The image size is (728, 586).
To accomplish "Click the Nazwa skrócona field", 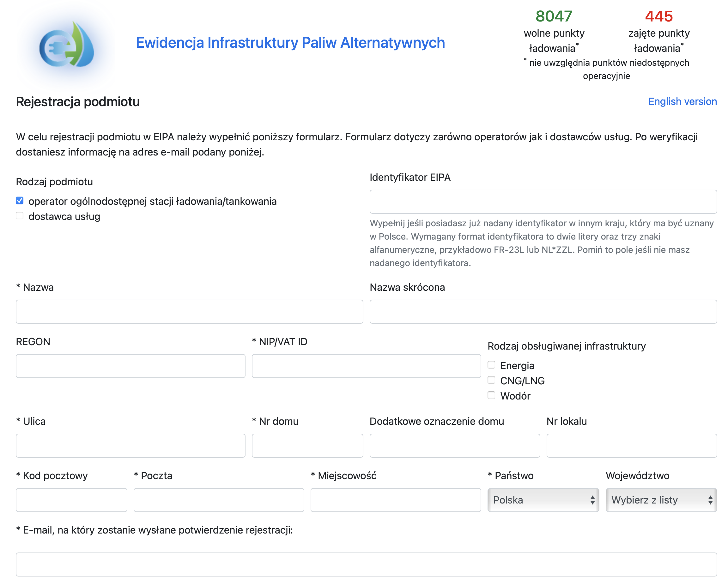I will pyautogui.click(x=543, y=312).
